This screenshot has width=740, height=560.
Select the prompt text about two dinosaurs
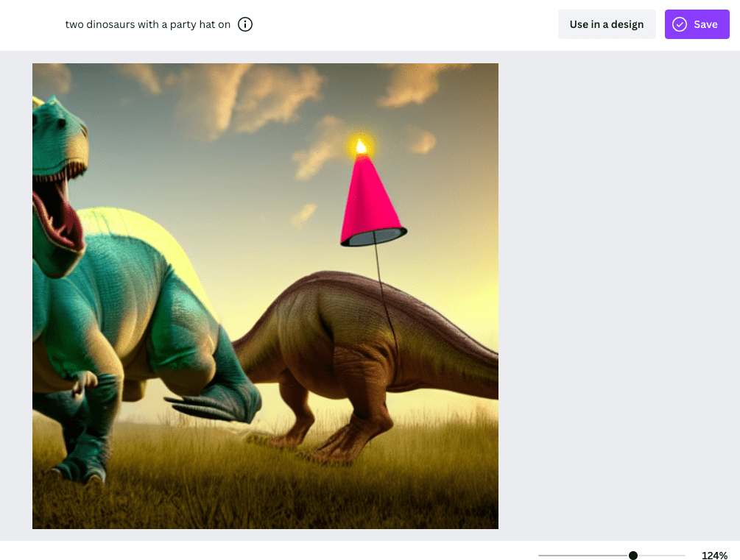click(x=147, y=24)
